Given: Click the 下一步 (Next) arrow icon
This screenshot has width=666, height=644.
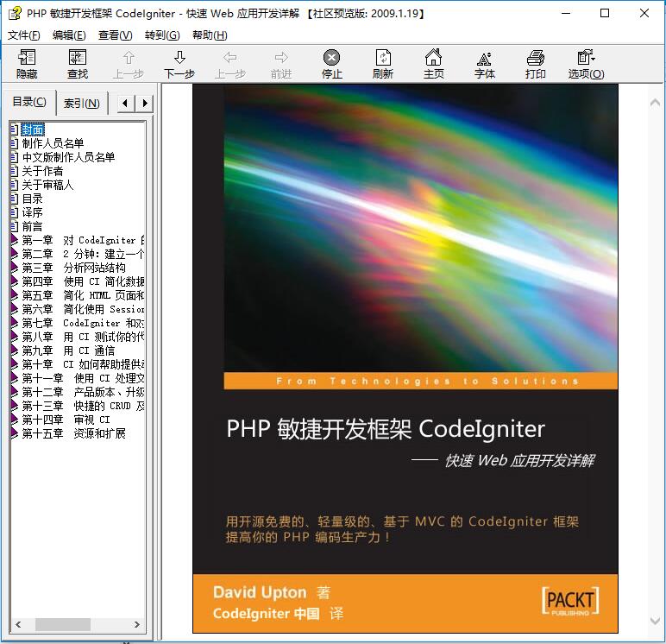Looking at the screenshot, I should tap(179, 64).
